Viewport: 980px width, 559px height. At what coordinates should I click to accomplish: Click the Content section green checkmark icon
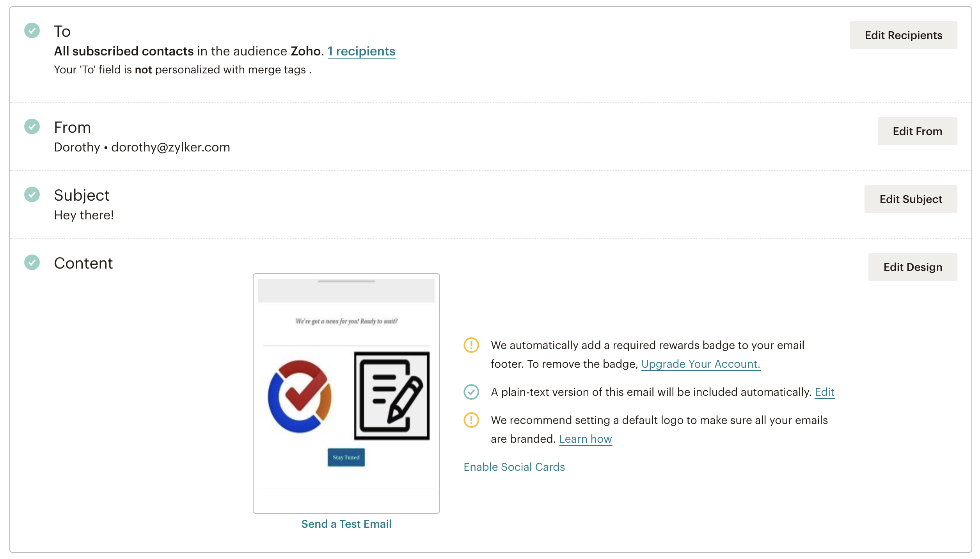(32, 262)
